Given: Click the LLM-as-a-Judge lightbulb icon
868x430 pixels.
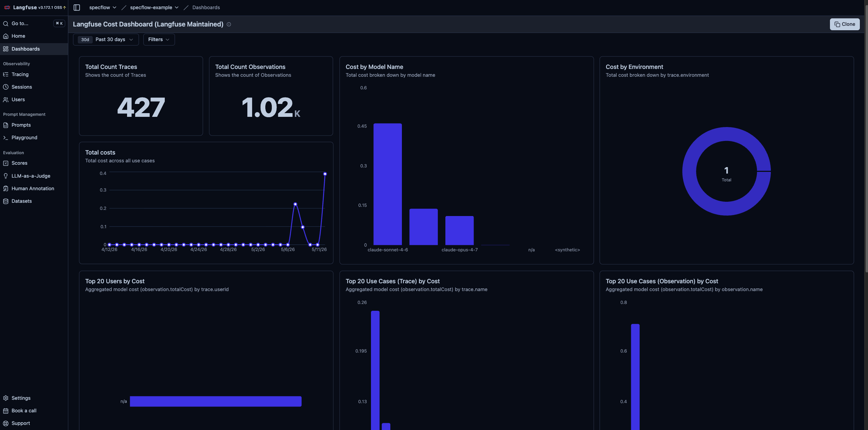Looking at the screenshot, I should (x=6, y=176).
